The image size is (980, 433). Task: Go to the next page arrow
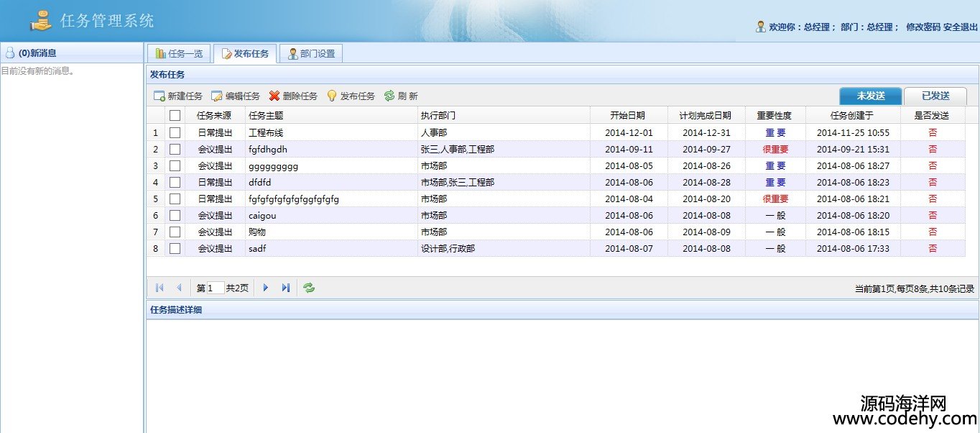[x=265, y=288]
